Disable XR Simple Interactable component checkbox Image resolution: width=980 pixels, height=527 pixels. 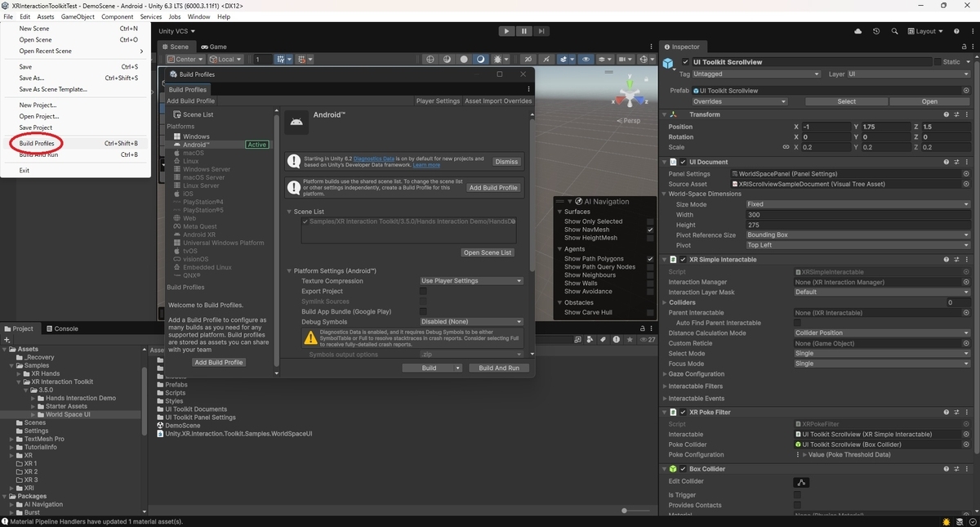coord(684,260)
